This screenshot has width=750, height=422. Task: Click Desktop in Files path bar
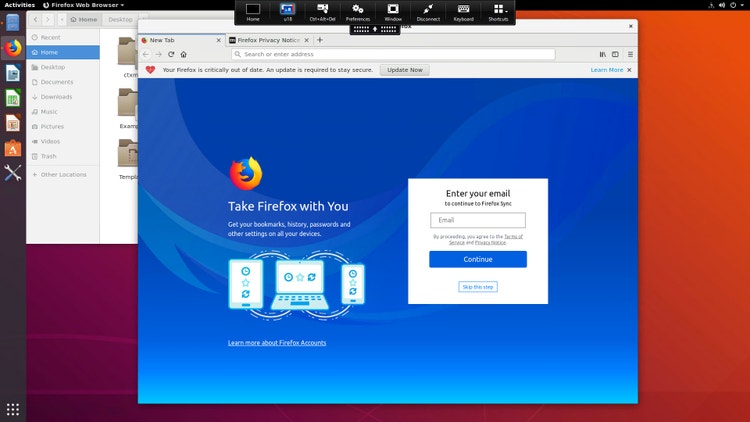tap(120, 20)
